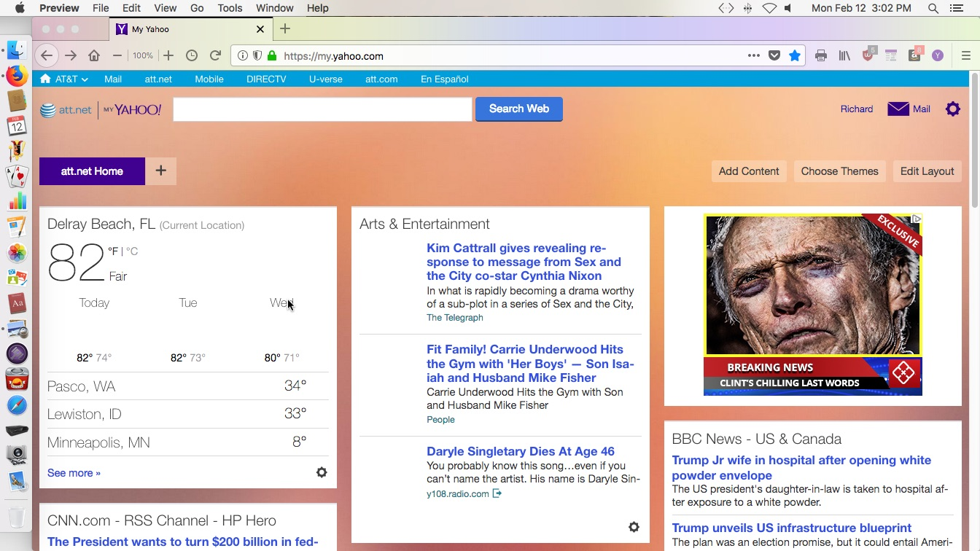Open the DIRECTV navigation link
This screenshot has width=980, height=551.
point(266,79)
